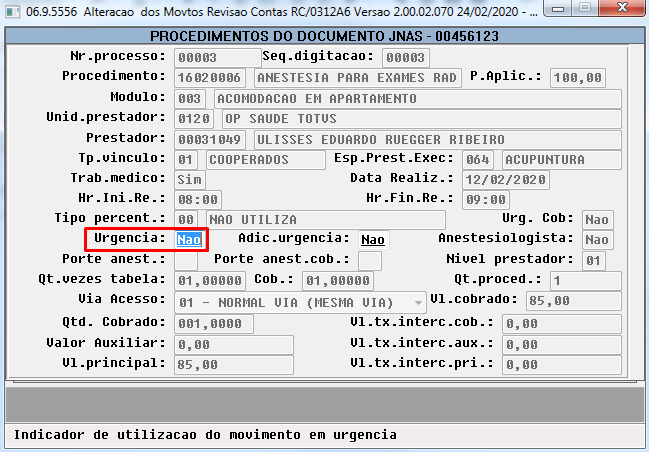Click the Unid.prestador code field 0120

[x=194, y=119]
